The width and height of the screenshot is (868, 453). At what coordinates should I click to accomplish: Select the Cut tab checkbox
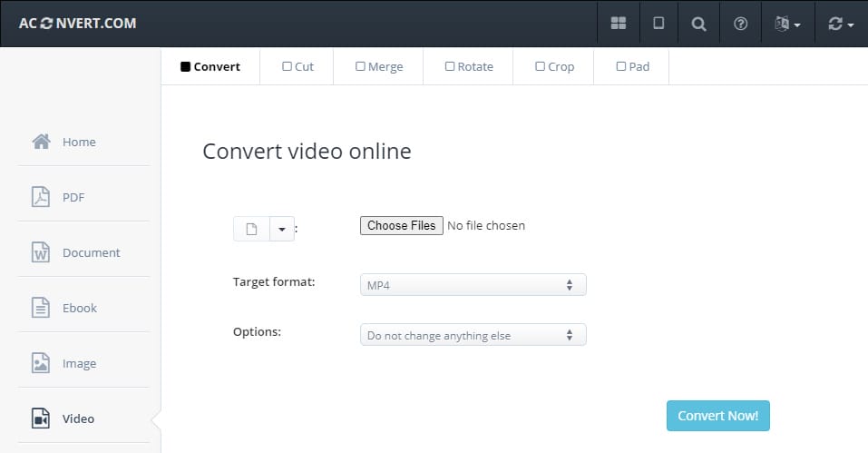(x=287, y=66)
